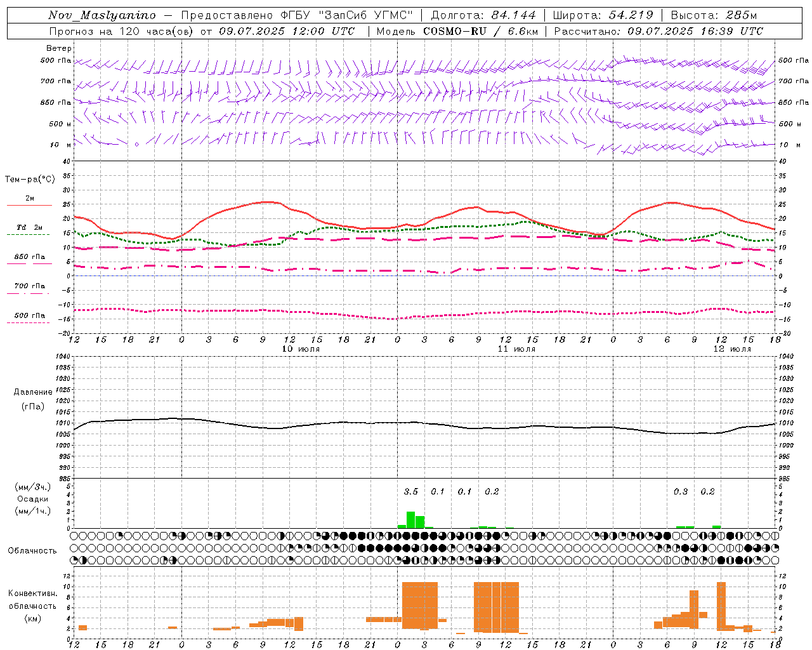Screen dimensions: 812x650
Task: Click the Тем-ра(°C) axis title
Action: pos(30,180)
